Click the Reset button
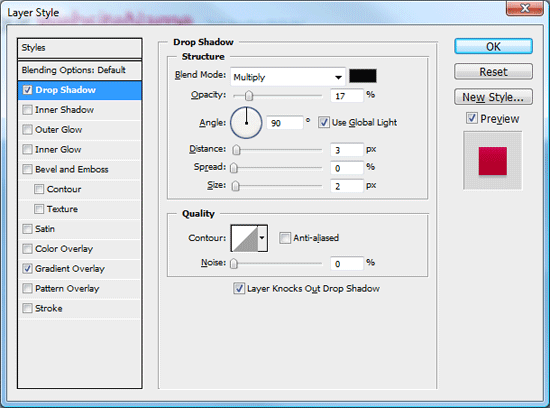Screen dimensions: 550x408 [493, 72]
